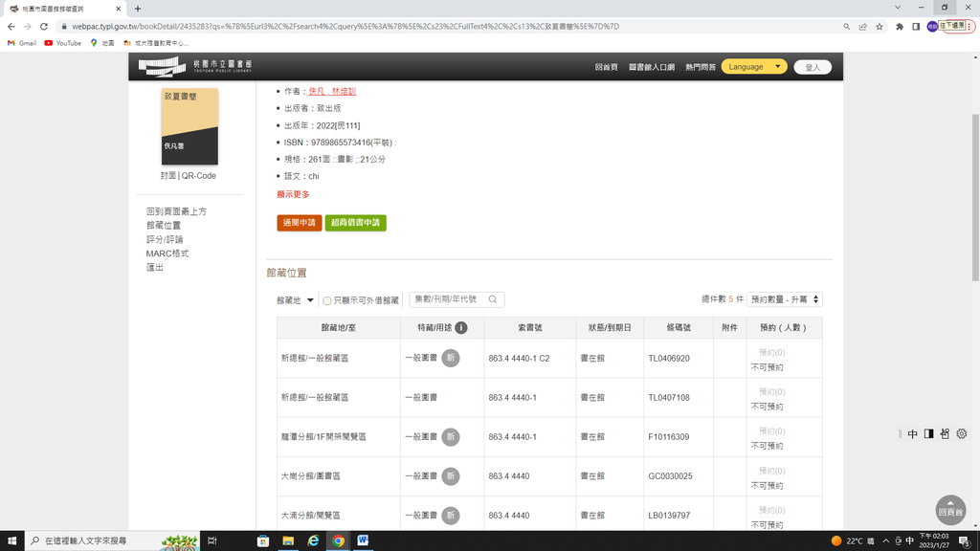The height and width of the screenshot is (551, 980).
Task: Go to 回首頁 in top navigation
Action: tap(605, 68)
